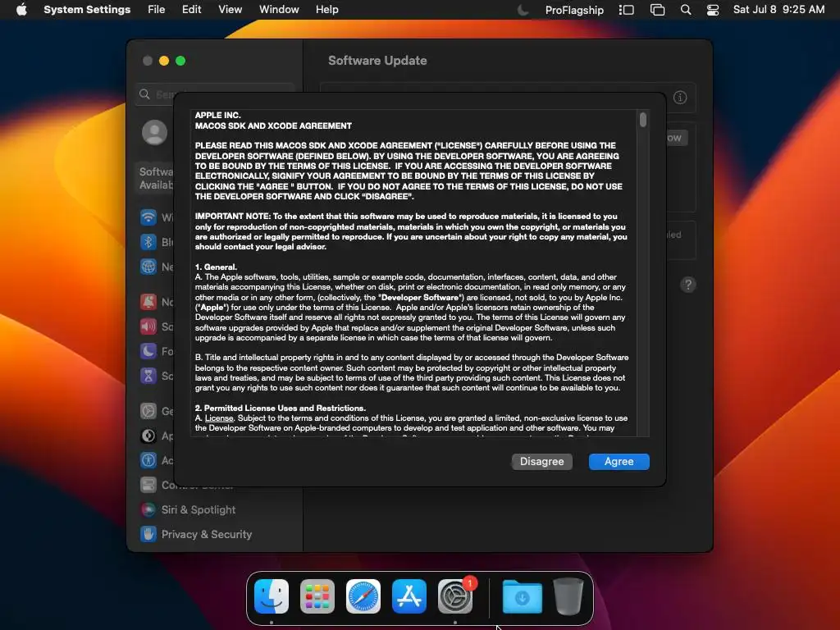Click the Wi-Fi sidebar icon
Viewport: 840px width, 630px height.
point(148,217)
